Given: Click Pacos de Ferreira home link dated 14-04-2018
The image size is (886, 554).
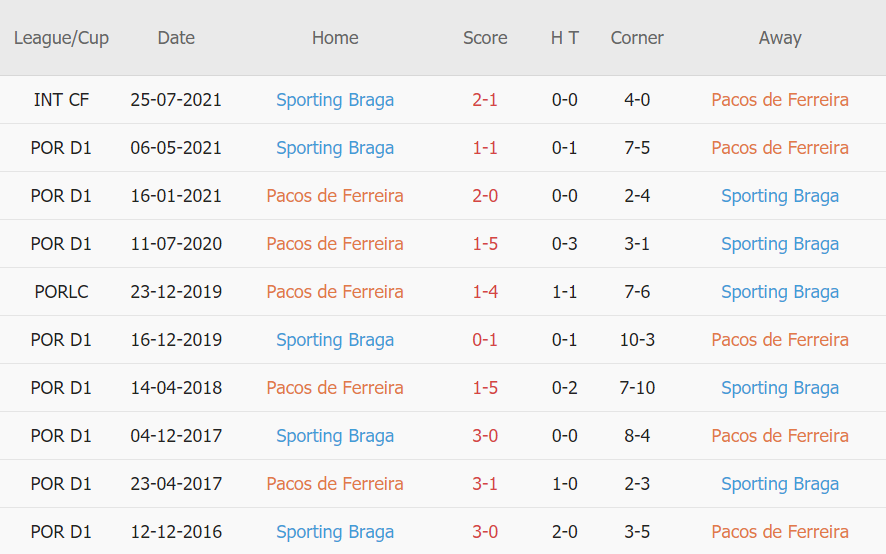Looking at the screenshot, I should (x=335, y=388).
